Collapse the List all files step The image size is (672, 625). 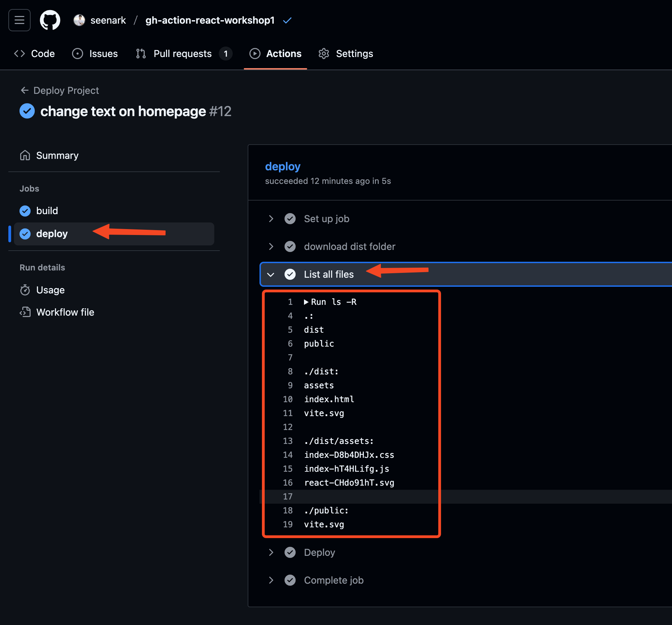pyautogui.click(x=271, y=274)
